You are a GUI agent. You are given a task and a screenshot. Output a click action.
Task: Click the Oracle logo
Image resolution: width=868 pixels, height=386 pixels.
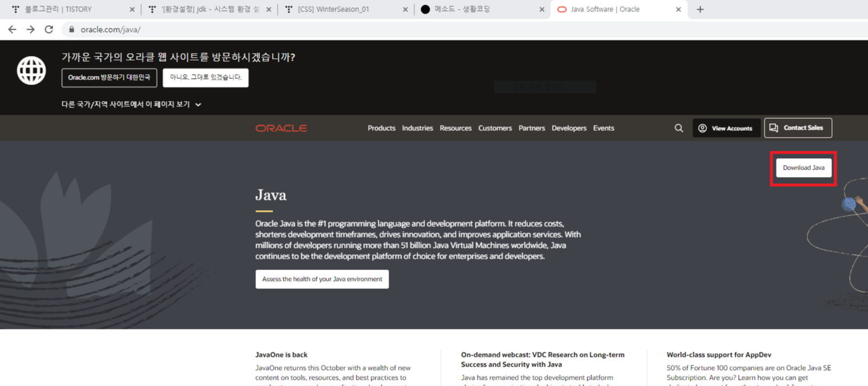281,128
